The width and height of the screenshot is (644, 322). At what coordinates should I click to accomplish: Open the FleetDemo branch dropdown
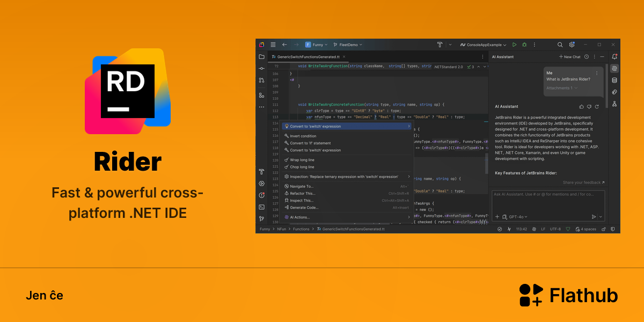(x=348, y=45)
